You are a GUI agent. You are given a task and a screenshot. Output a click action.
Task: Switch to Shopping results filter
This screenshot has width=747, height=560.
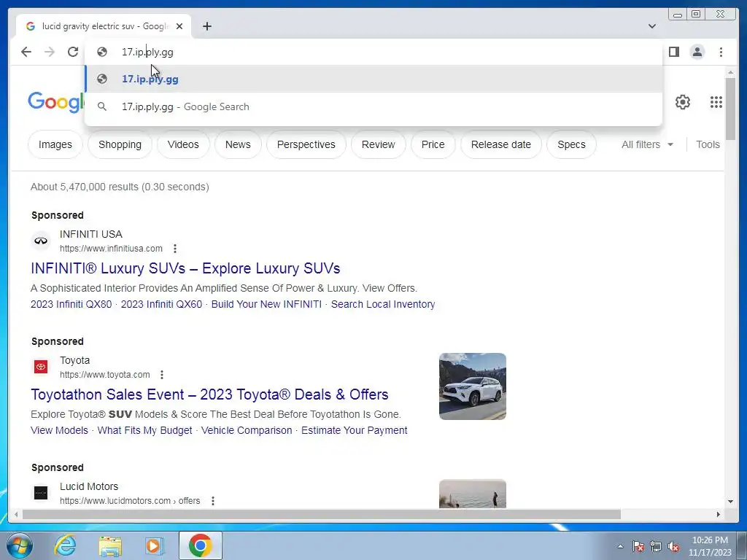click(x=120, y=144)
